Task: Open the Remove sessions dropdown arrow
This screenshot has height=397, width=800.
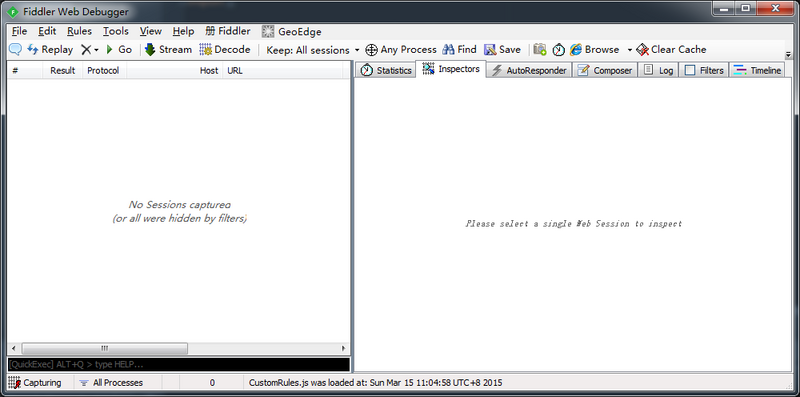Action: click(96, 50)
